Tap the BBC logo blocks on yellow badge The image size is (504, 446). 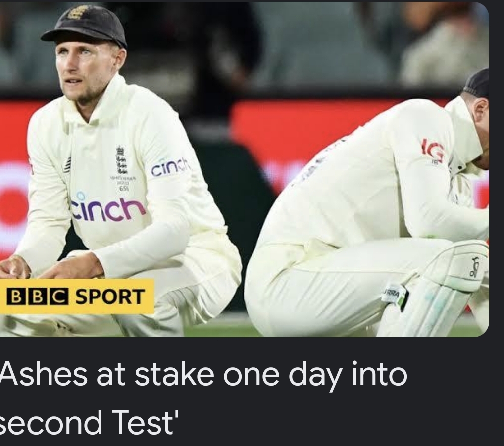37,297
